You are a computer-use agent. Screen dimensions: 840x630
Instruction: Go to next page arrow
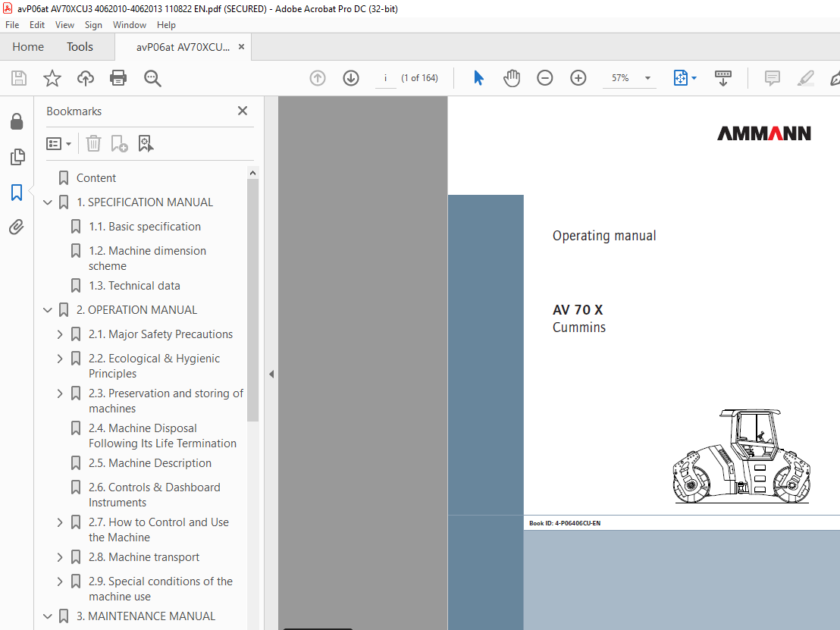(x=351, y=78)
